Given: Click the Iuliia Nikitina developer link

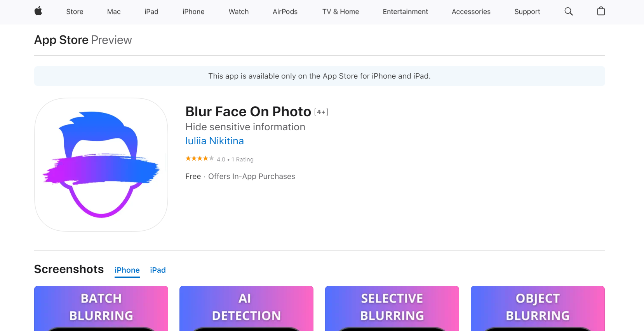Looking at the screenshot, I should tap(214, 141).
